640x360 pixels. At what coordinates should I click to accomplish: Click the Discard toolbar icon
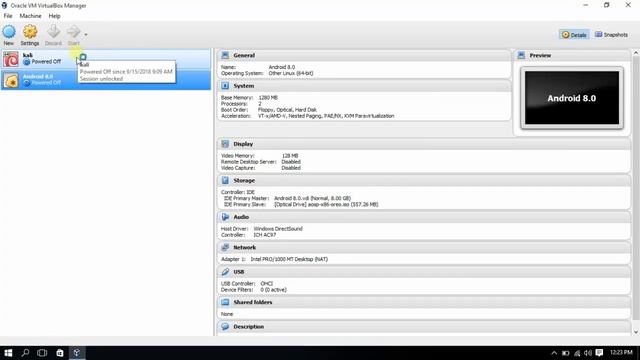pyautogui.click(x=53, y=32)
